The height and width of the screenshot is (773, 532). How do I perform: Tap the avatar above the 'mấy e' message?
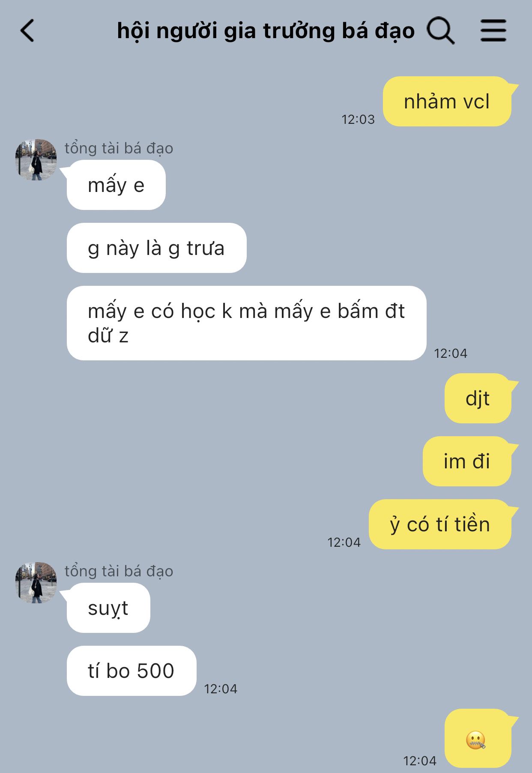[x=36, y=159]
